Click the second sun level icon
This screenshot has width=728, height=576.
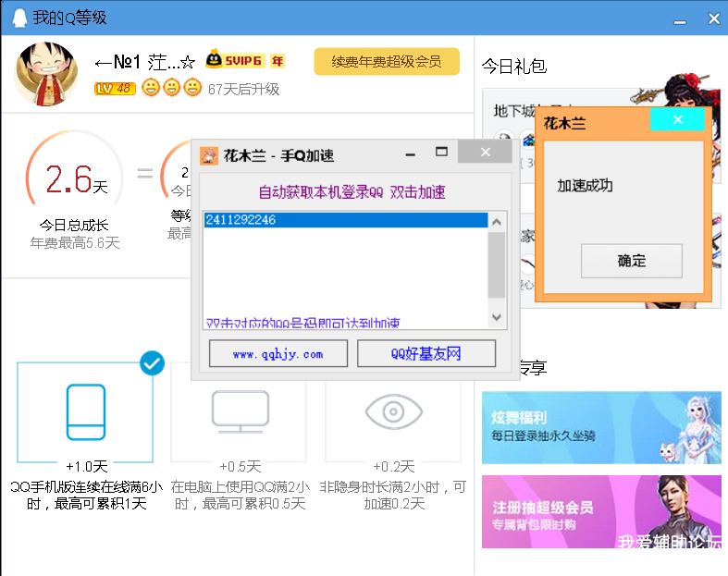[171, 87]
